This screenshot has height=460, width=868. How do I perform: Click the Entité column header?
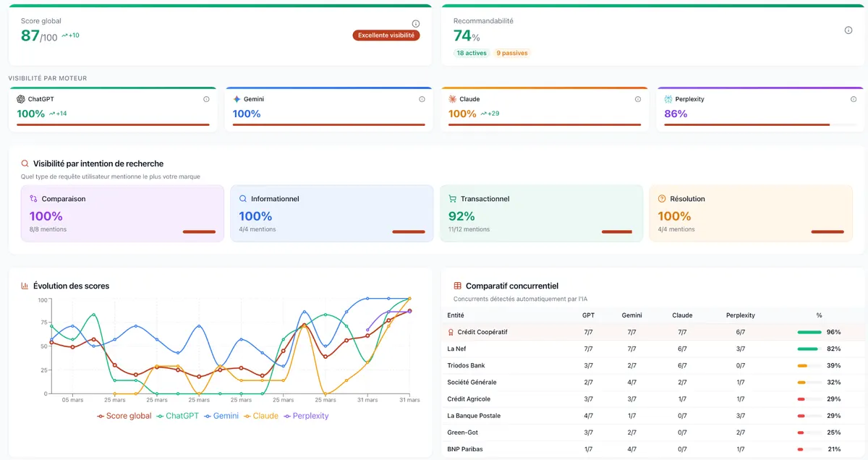[456, 315]
